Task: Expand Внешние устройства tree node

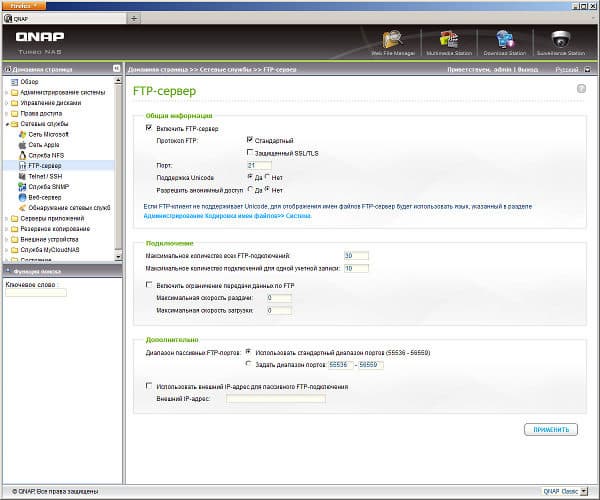Action: pyautogui.click(x=7, y=239)
